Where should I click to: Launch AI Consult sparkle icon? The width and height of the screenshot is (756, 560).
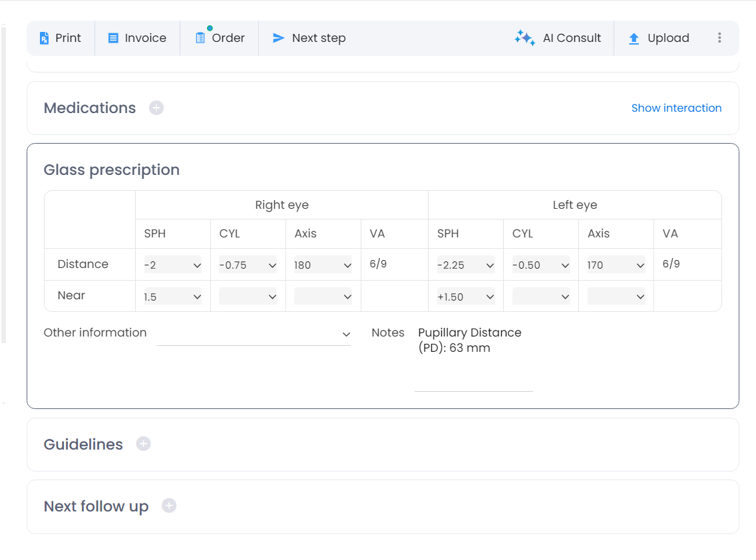coord(524,39)
